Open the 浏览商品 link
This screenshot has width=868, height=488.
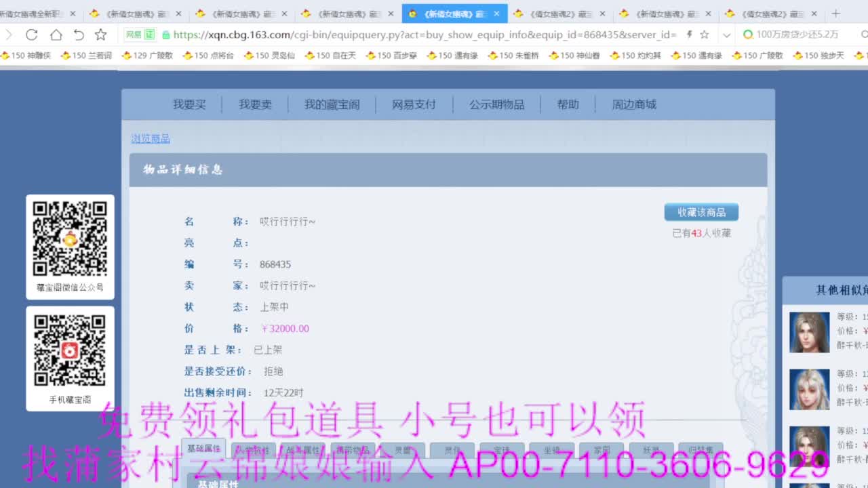click(151, 138)
